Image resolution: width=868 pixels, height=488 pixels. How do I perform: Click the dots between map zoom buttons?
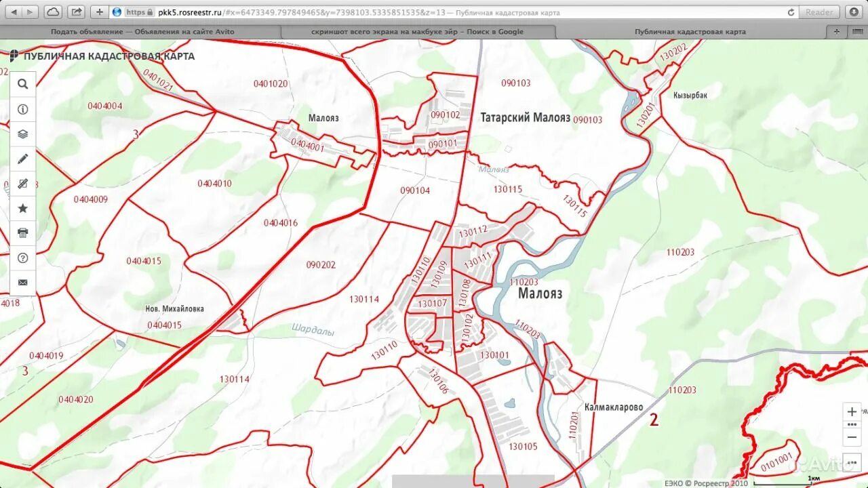pos(852,424)
